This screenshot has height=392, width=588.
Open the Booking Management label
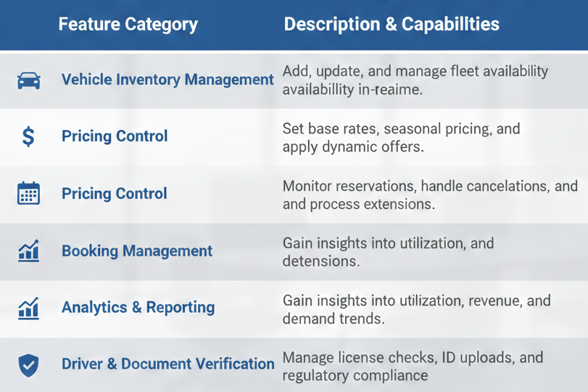click(137, 251)
